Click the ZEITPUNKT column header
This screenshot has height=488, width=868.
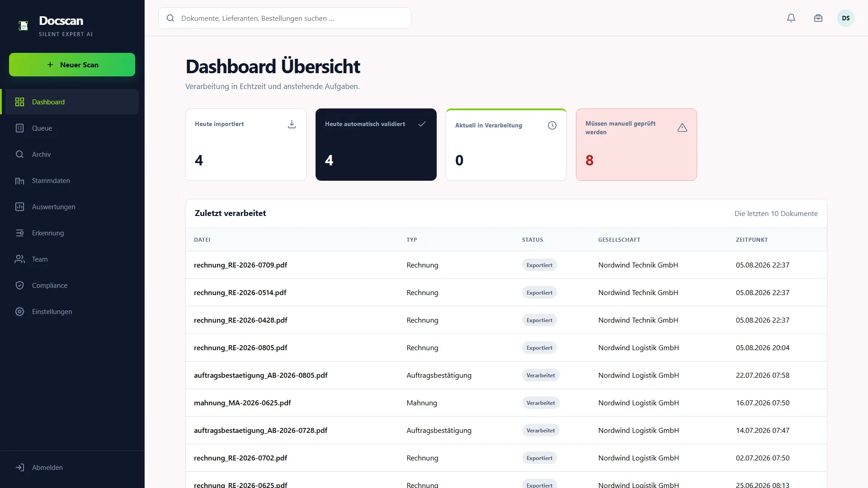point(752,240)
